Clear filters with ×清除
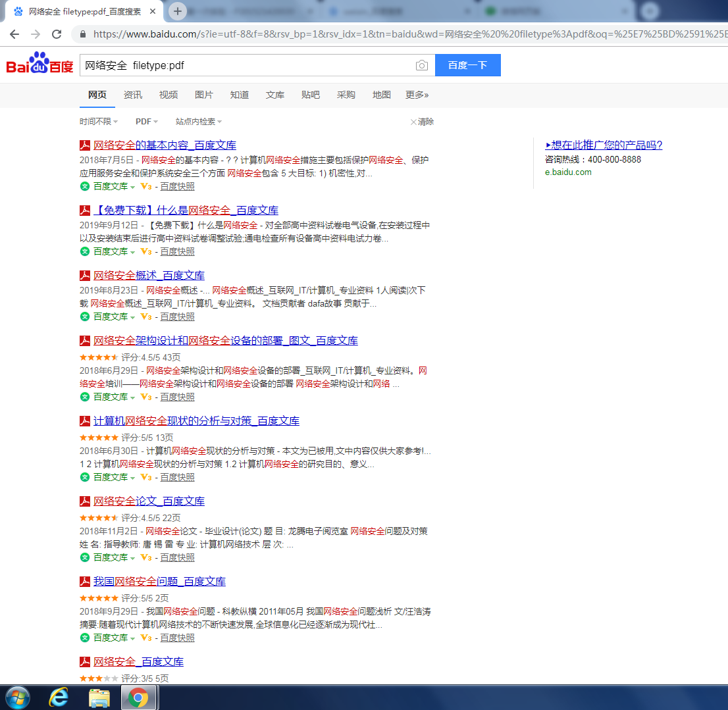728x710 pixels. click(x=422, y=122)
